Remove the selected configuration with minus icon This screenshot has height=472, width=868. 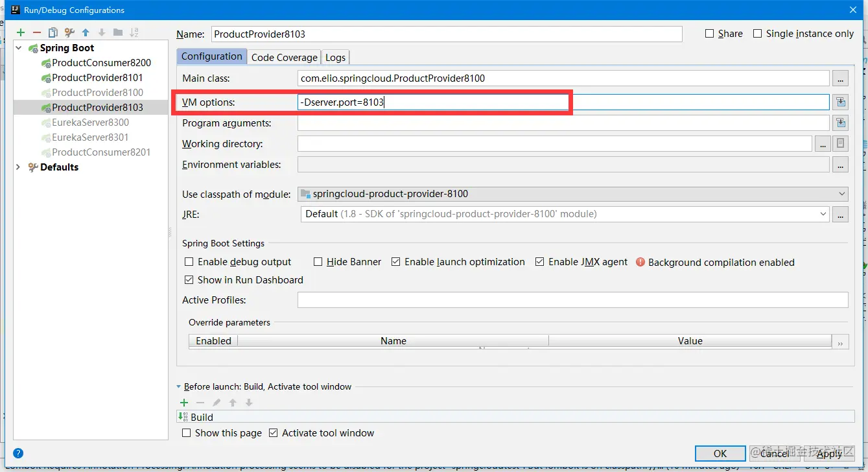[x=37, y=32]
